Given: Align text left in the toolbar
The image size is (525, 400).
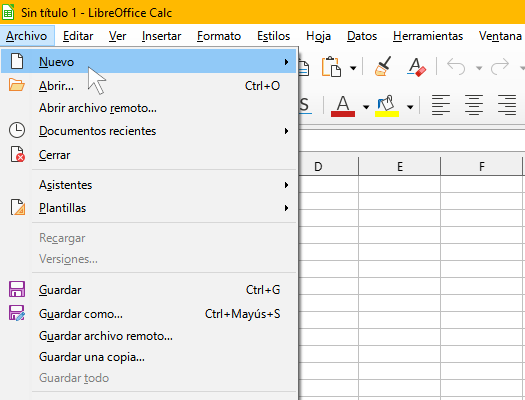Looking at the screenshot, I should [441, 105].
